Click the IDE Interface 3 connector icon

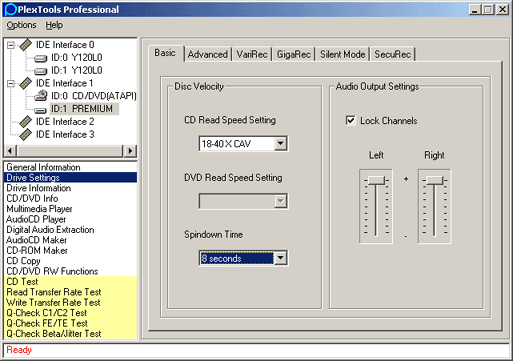[26, 134]
